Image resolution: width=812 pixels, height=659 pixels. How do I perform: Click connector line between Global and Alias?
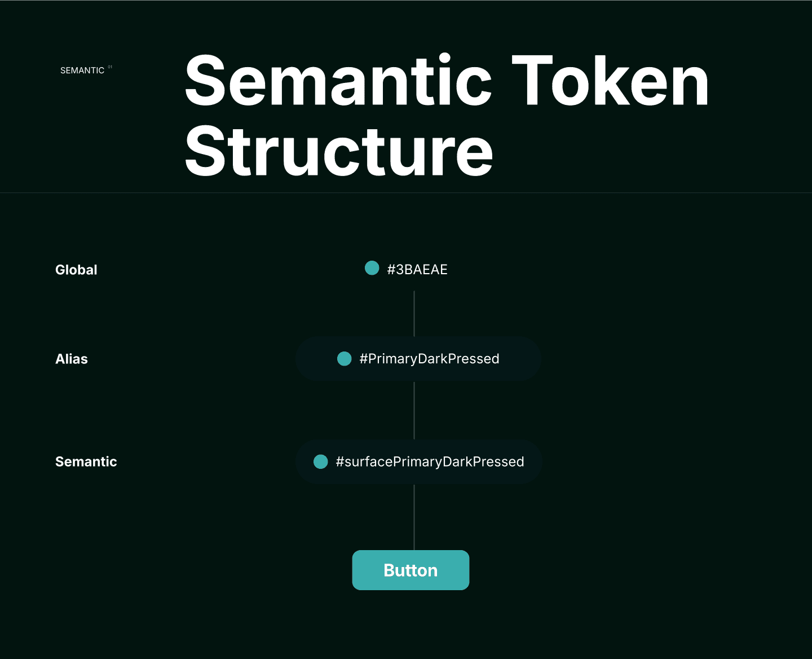[x=414, y=314]
